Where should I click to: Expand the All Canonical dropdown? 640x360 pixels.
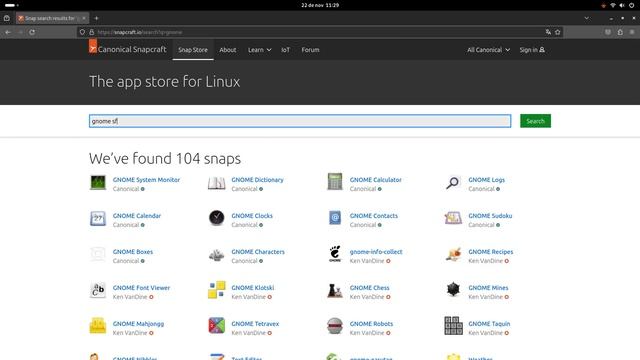point(489,50)
